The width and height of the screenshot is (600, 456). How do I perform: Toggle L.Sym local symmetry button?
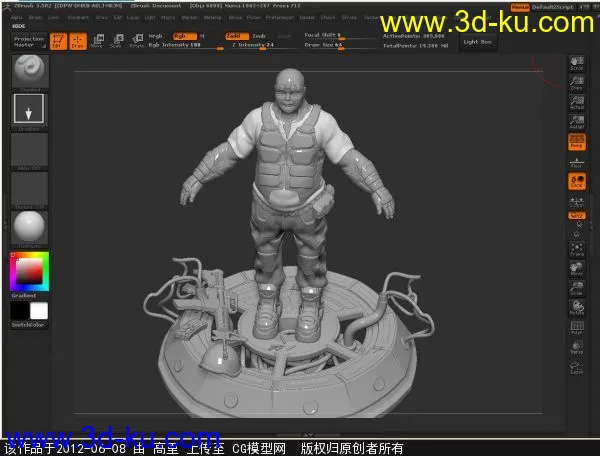point(577,202)
